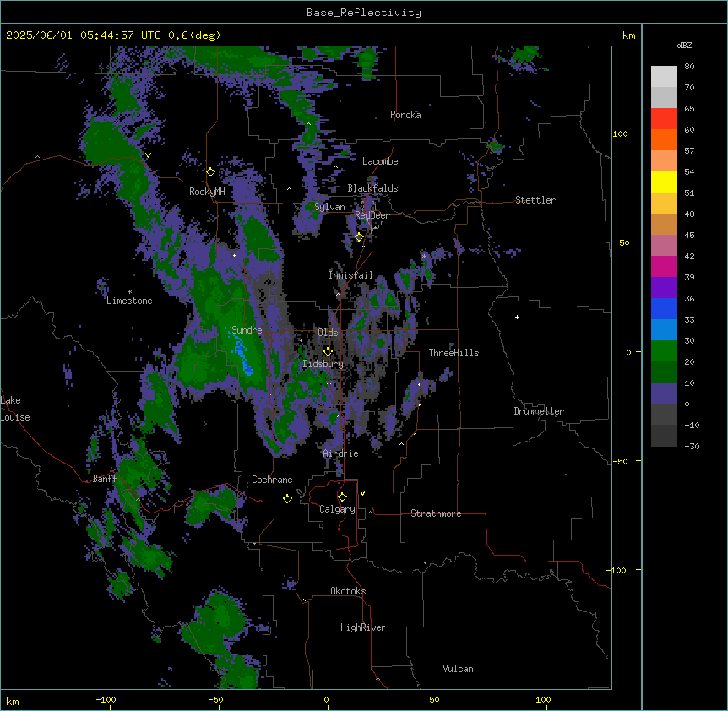Click the 100 tick on the vertical km axis
Screen dimensions: 728x711
pyautogui.click(x=620, y=133)
